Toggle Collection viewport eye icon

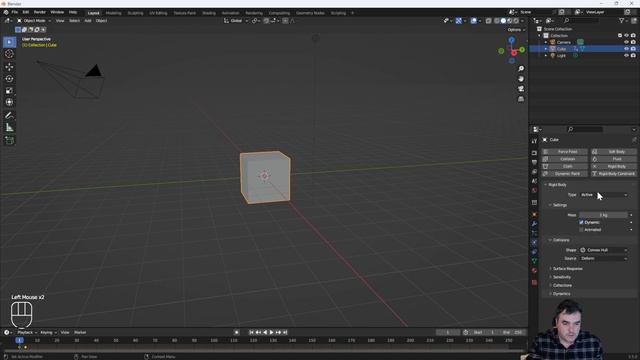(x=626, y=36)
